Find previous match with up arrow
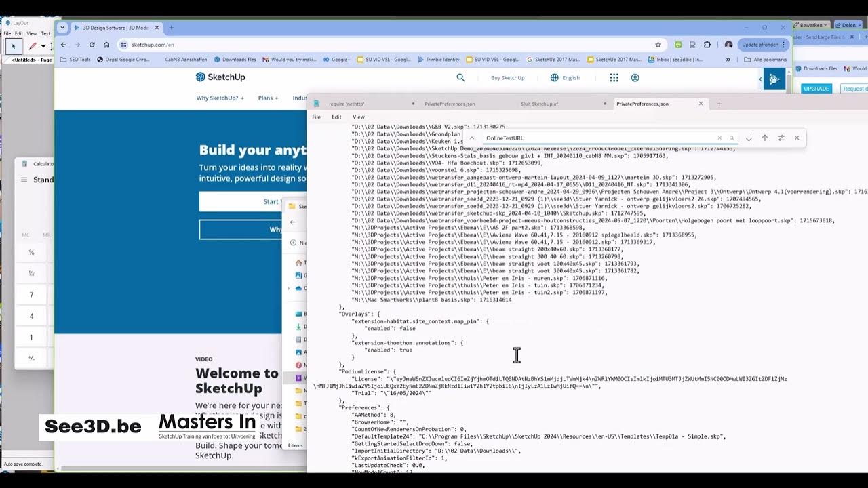 click(764, 138)
